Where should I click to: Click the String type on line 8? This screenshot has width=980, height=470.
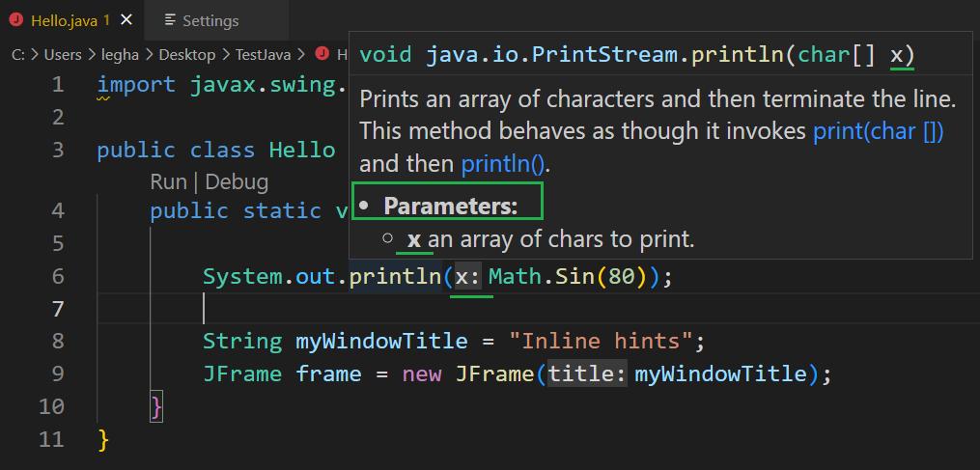tap(242, 342)
